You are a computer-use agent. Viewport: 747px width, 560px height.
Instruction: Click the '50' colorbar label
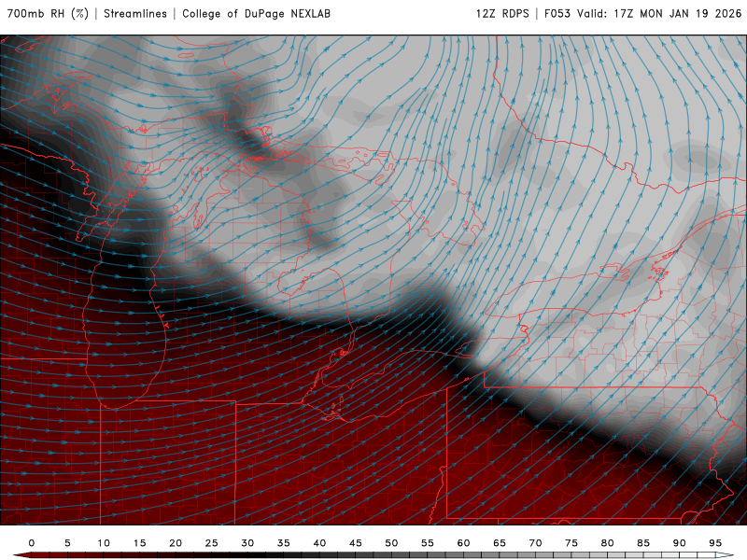pos(391,543)
